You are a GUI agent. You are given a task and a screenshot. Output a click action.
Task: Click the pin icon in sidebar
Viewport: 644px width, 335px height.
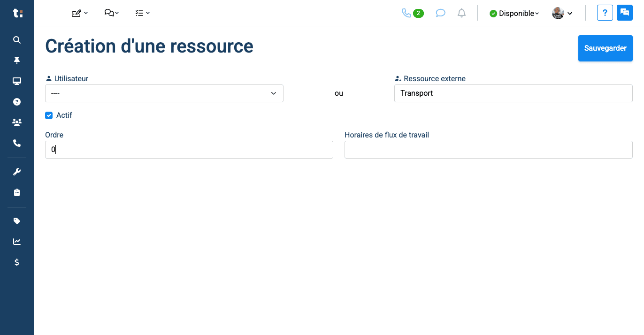17,61
